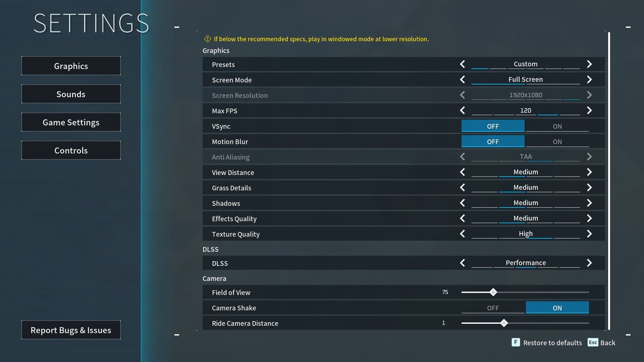Image resolution: width=644 pixels, height=362 pixels.
Task: Lower View Distance one step
Action: pos(462,172)
